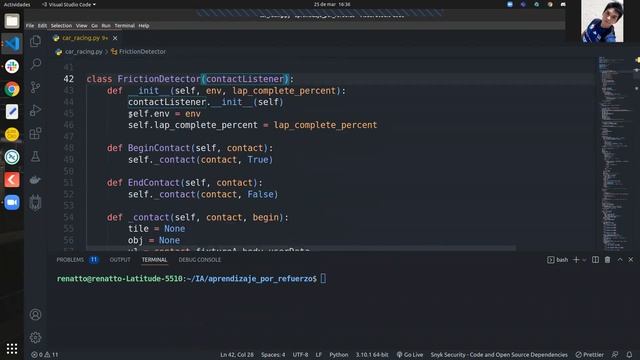Viewport: 640px width, 360px height.
Task: Open the Manage gear settings
Action: pos(36,338)
